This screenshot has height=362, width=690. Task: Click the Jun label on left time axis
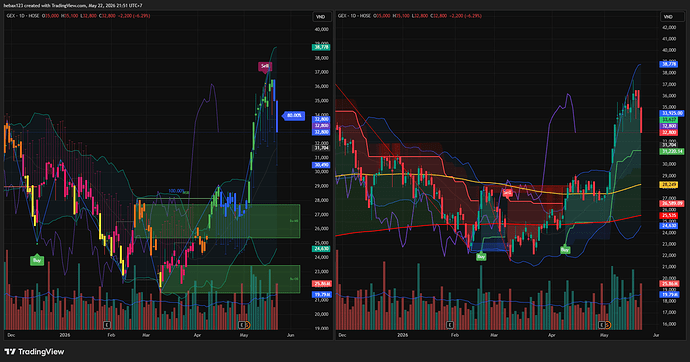coord(290,335)
